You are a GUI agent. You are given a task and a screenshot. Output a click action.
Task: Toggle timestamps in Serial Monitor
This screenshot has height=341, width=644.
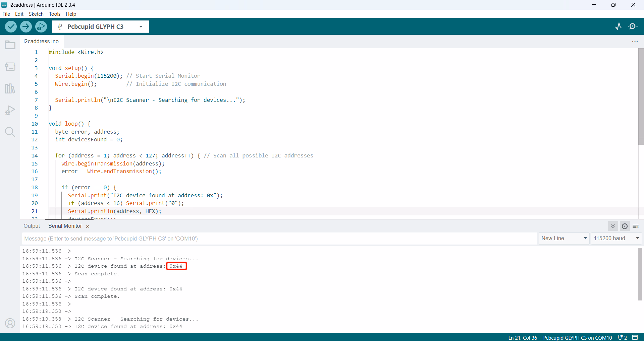pos(625,226)
